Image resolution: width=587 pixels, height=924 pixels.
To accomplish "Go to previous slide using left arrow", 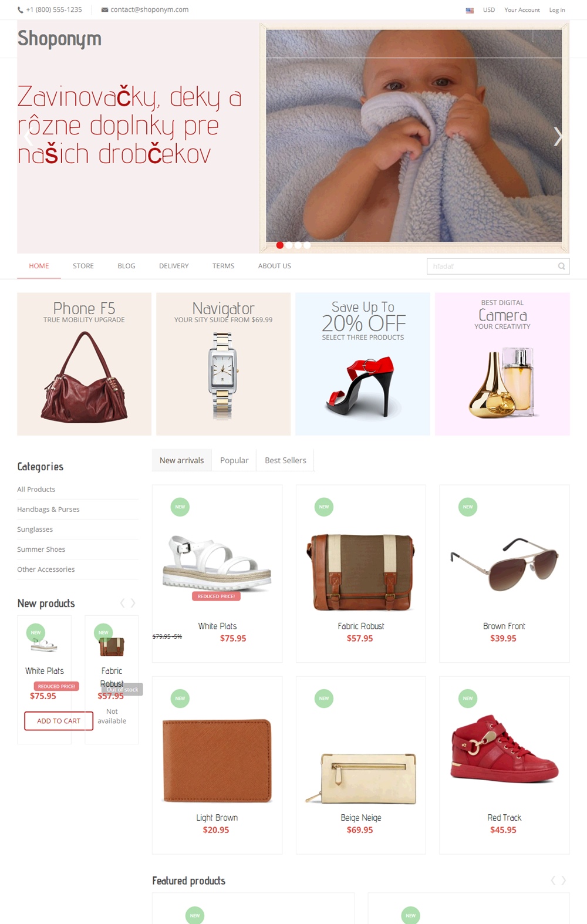I will tap(28, 136).
